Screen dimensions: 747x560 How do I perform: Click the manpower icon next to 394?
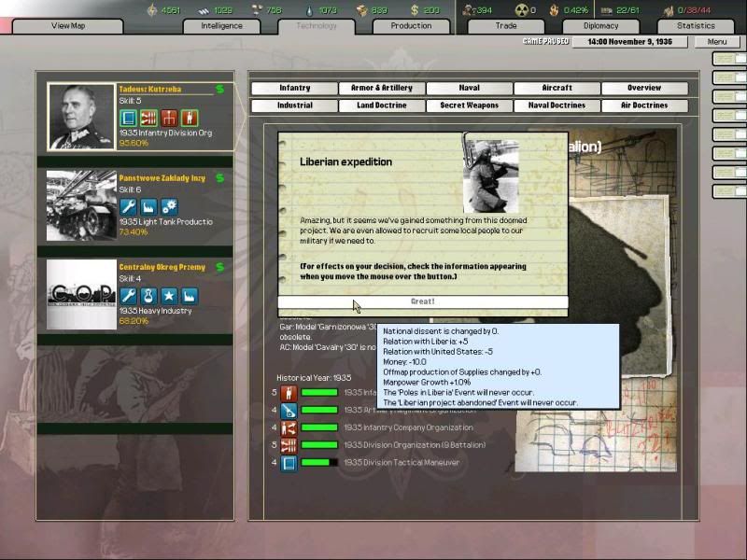point(468,10)
